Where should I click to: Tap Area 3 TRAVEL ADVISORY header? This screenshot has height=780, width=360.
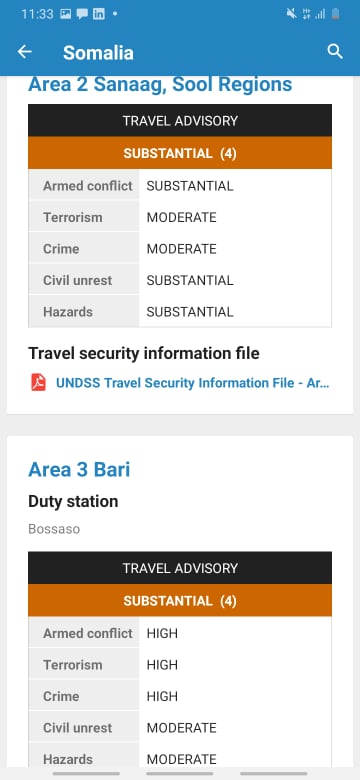click(x=180, y=568)
